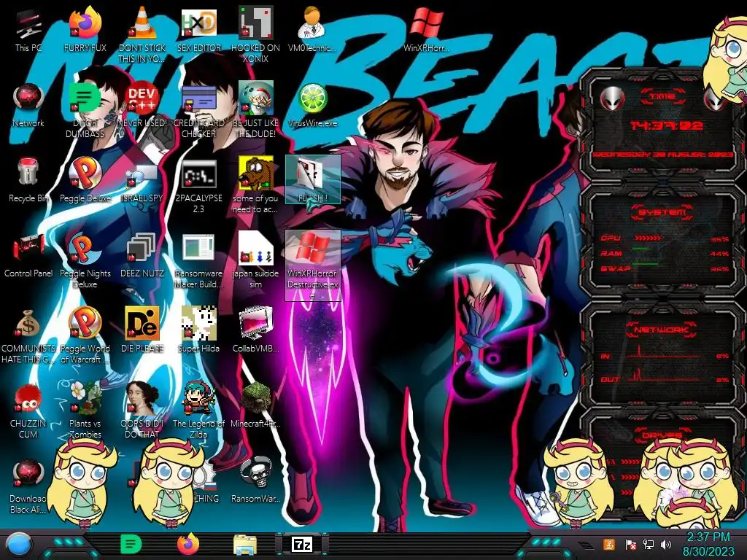Open the green DIFOR DUMBASS desktop shortcut

pyautogui.click(x=85, y=109)
